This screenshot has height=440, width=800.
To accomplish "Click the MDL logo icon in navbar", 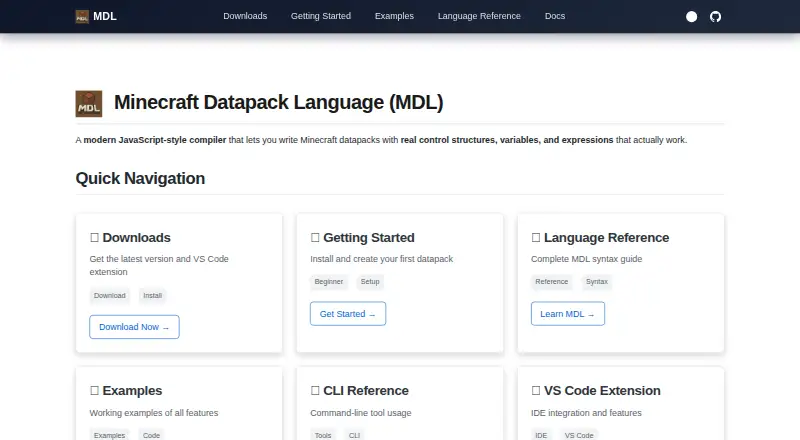I will pyautogui.click(x=82, y=16).
